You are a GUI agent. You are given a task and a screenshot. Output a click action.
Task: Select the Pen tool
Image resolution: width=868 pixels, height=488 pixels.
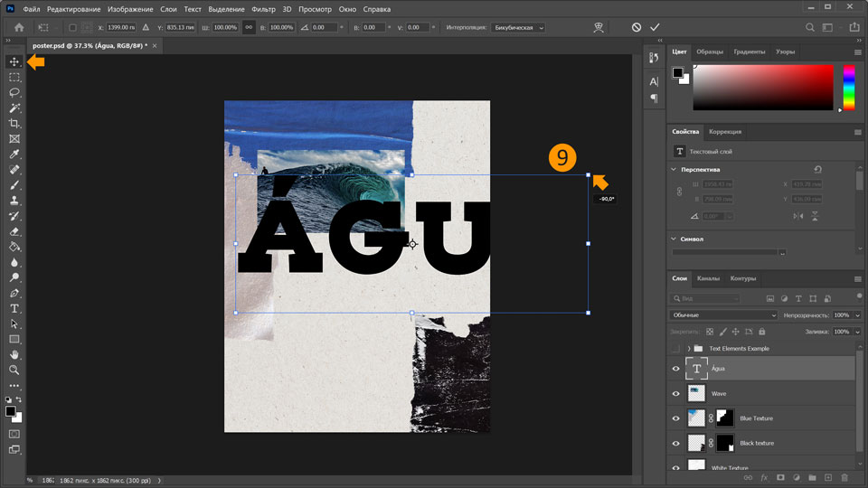pyautogui.click(x=14, y=293)
